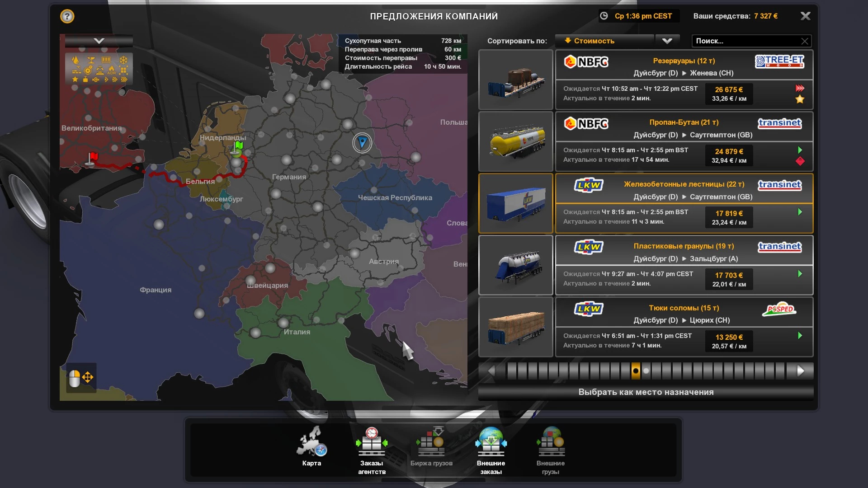Click the highlighted page indicator in pager
The image size is (868, 488).
click(x=636, y=371)
